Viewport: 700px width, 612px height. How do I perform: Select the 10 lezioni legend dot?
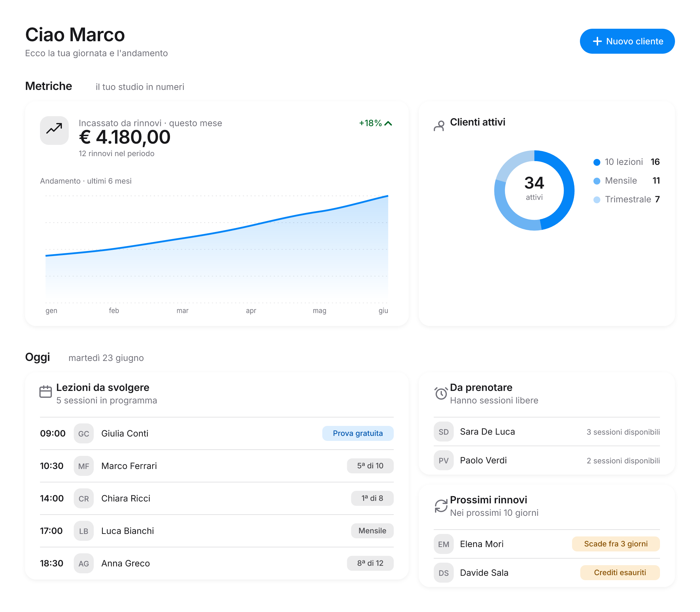(x=597, y=162)
